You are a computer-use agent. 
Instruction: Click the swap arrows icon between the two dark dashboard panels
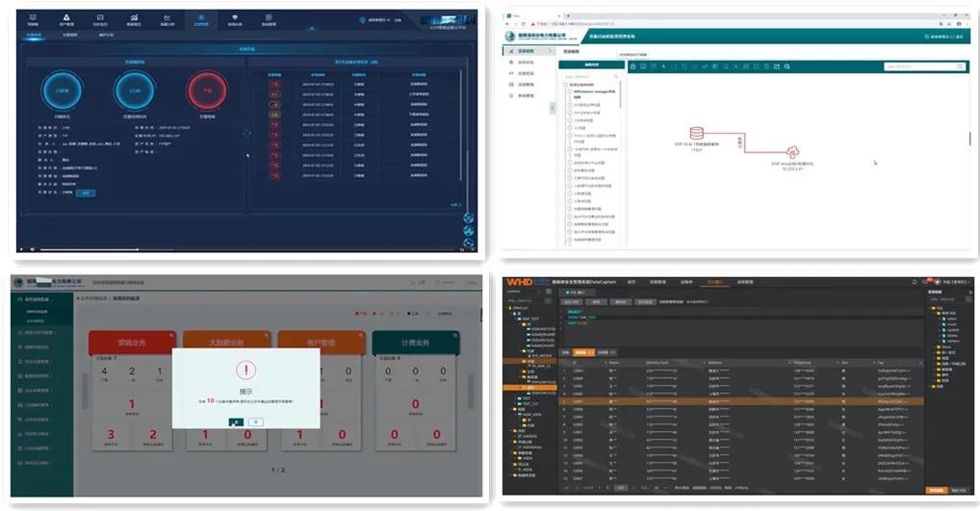tap(245, 134)
